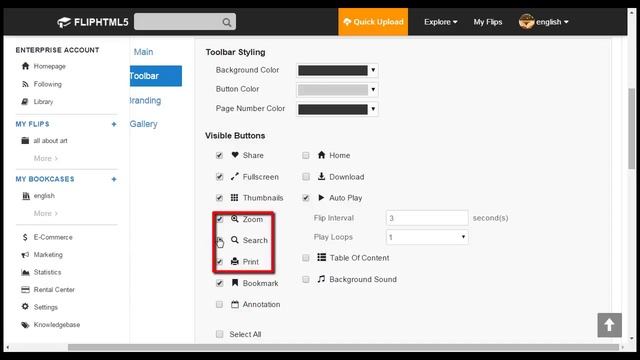Screen dimensions: 640x360
Task: Open the Play Loops dropdown
Action: 427,237
